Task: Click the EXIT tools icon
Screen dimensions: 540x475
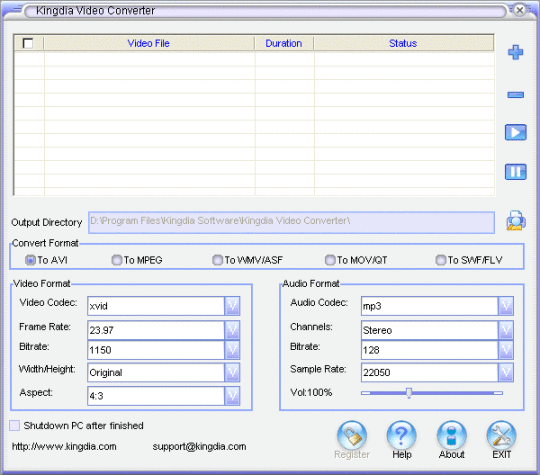Action: pyautogui.click(x=501, y=435)
